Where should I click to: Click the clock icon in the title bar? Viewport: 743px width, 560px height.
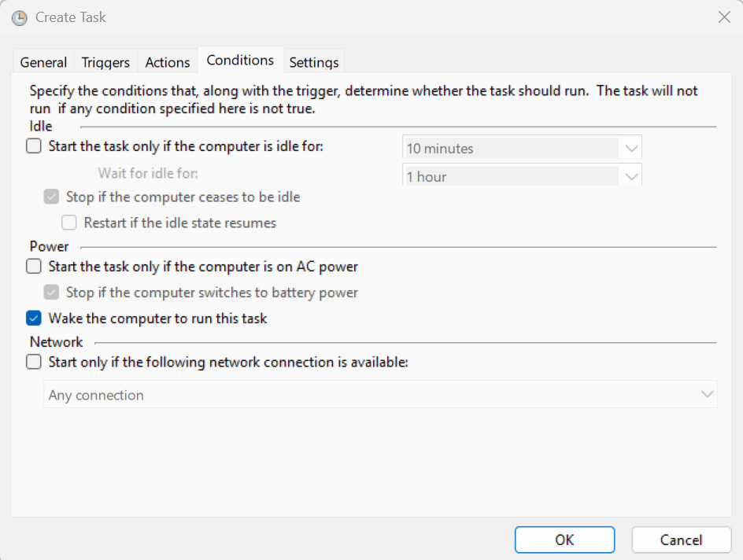point(18,17)
